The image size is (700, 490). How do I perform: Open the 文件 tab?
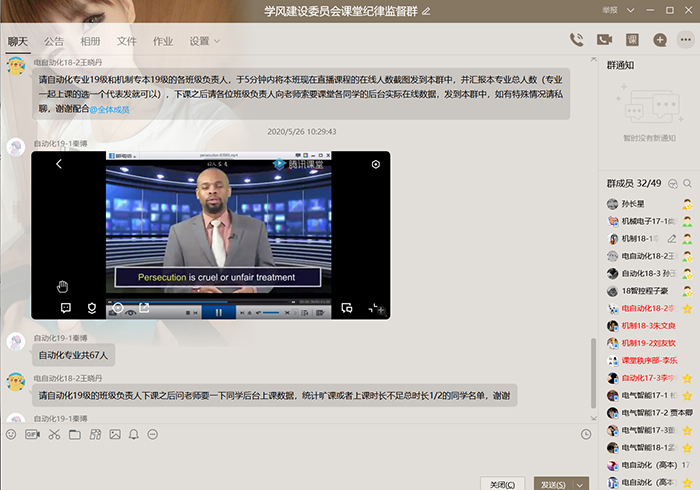(127, 42)
